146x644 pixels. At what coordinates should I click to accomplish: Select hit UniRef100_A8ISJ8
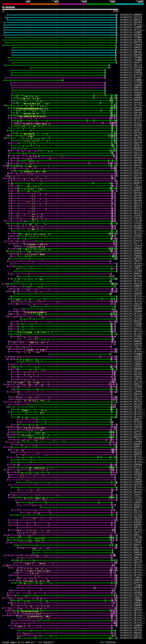tap(131, 65)
